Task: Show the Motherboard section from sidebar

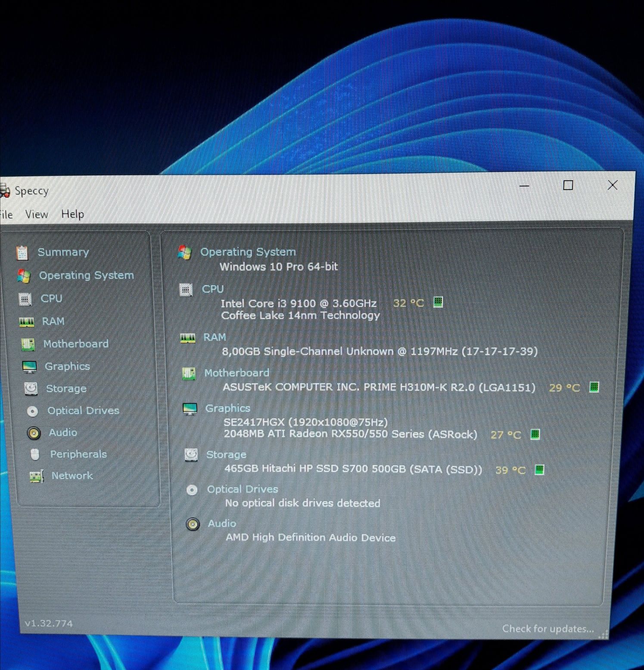Action: click(x=76, y=344)
